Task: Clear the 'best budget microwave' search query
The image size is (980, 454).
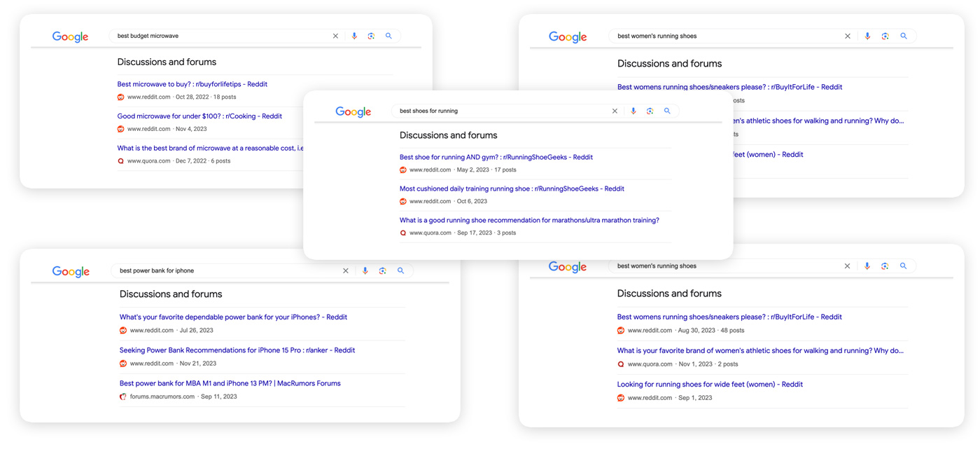Action: tap(335, 36)
